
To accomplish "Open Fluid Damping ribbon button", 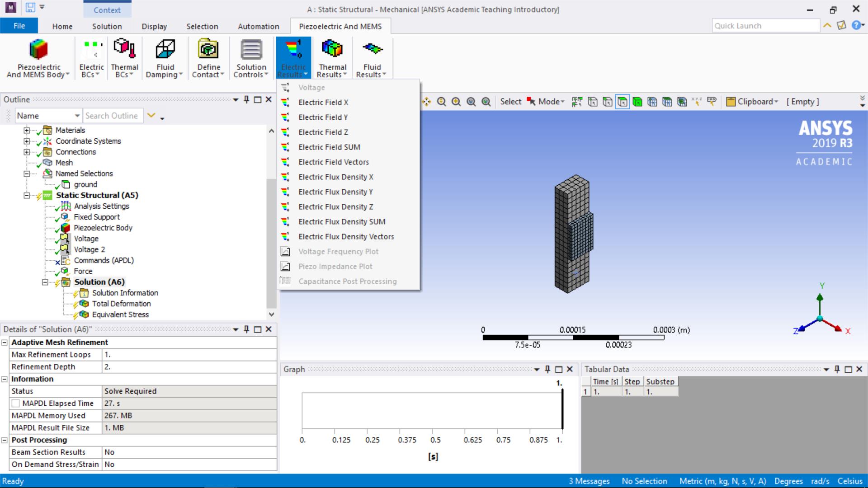I will pyautogui.click(x=165, y=59).
